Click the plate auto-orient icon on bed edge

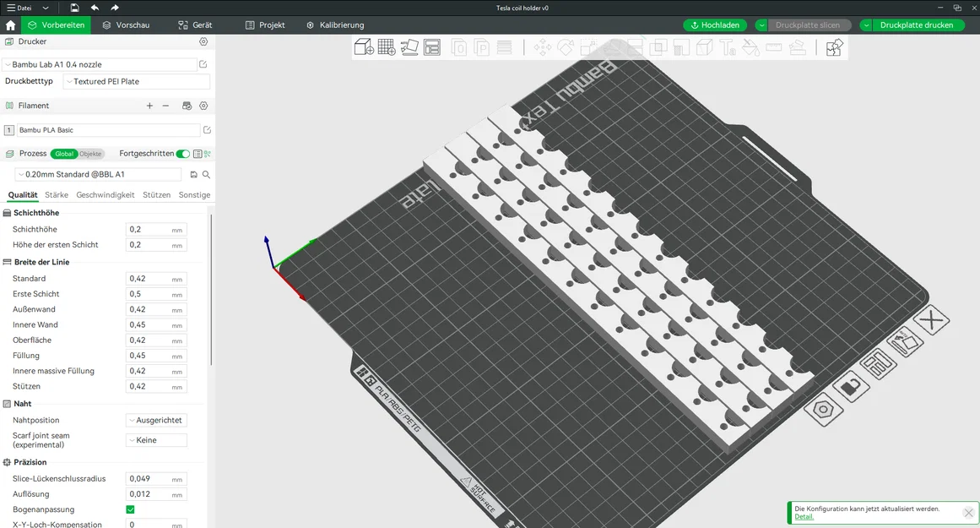pos(904,341)
